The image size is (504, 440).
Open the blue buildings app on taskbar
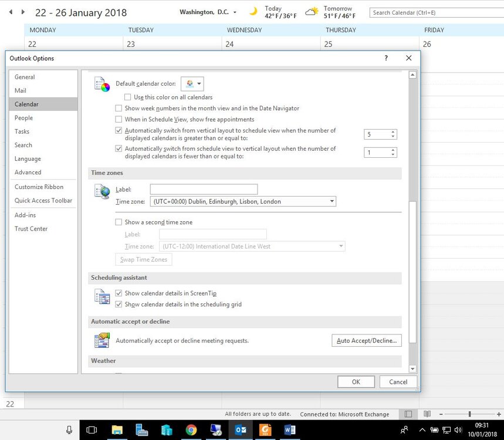[167, 430]
